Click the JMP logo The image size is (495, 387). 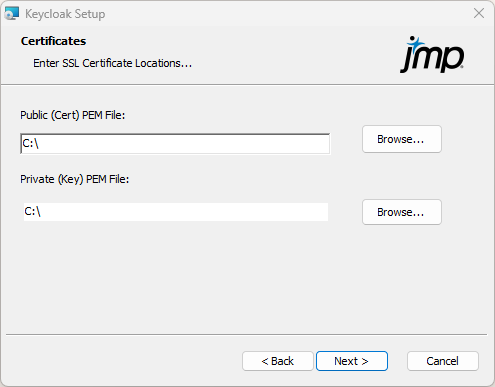point(432,54)
